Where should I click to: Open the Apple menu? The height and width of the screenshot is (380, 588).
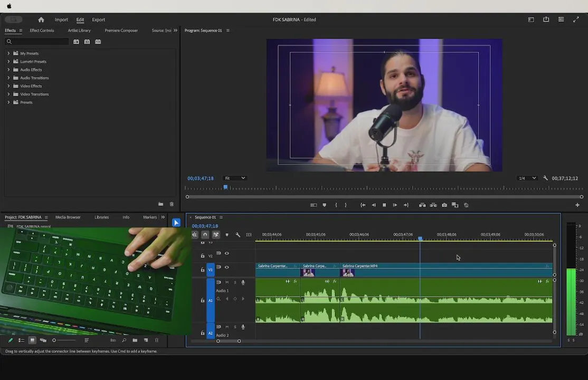pyautogui.click(x=9, y=6)
